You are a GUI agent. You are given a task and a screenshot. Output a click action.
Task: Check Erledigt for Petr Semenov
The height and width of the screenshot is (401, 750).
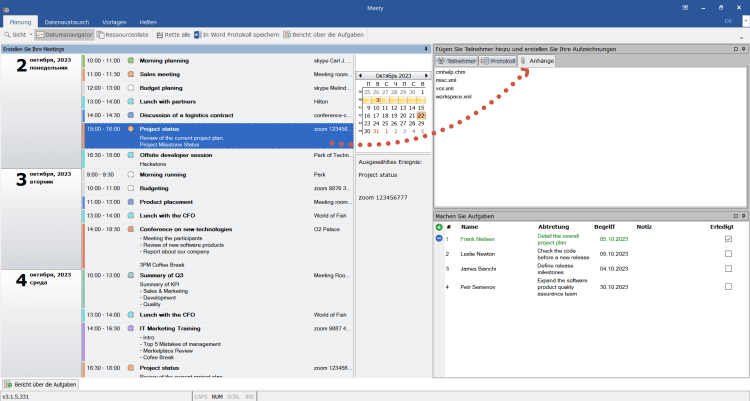[x=728, y=287]
